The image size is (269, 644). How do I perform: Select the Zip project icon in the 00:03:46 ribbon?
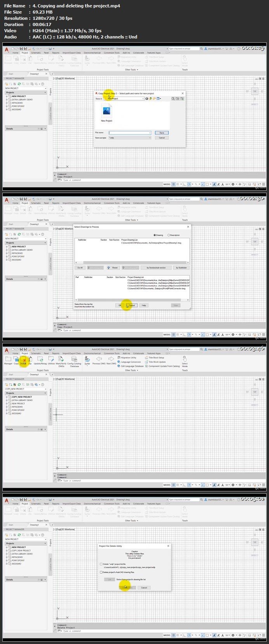coord(30,360)
